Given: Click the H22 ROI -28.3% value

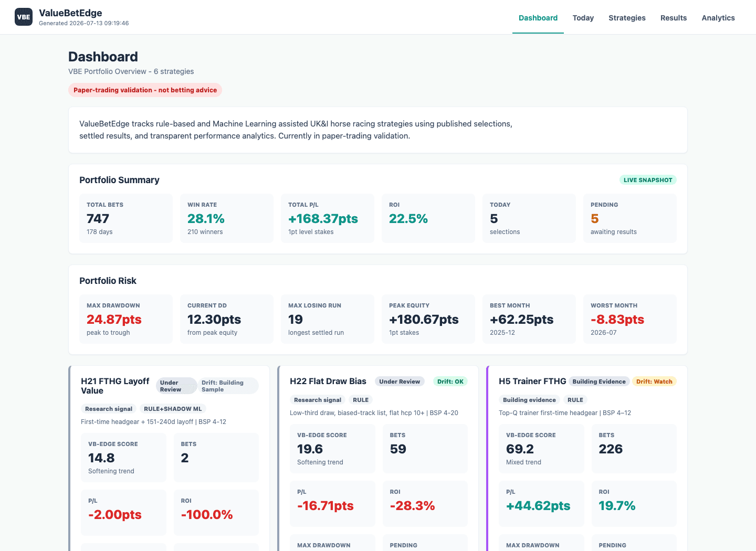Looking at the screenshot, I should click(412, 506).
